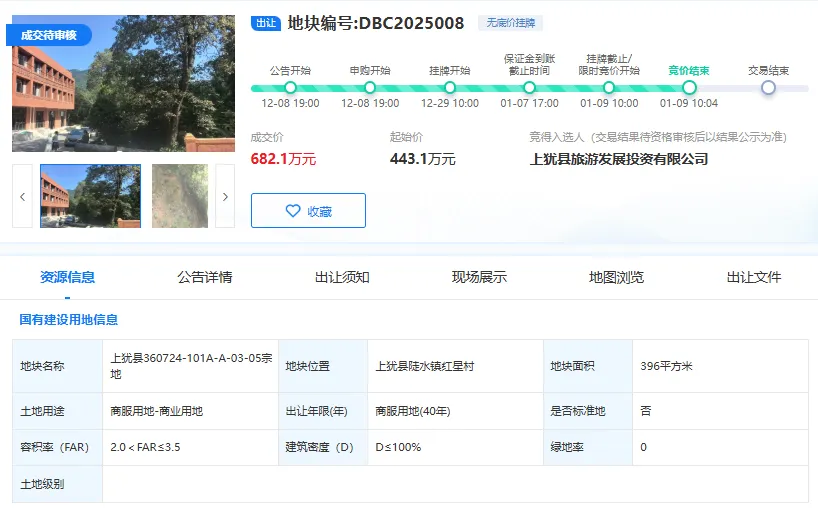Click the 竞价结束 timeline marker
The width and height of the screenshot is (818, 510).
pos(689,88)
